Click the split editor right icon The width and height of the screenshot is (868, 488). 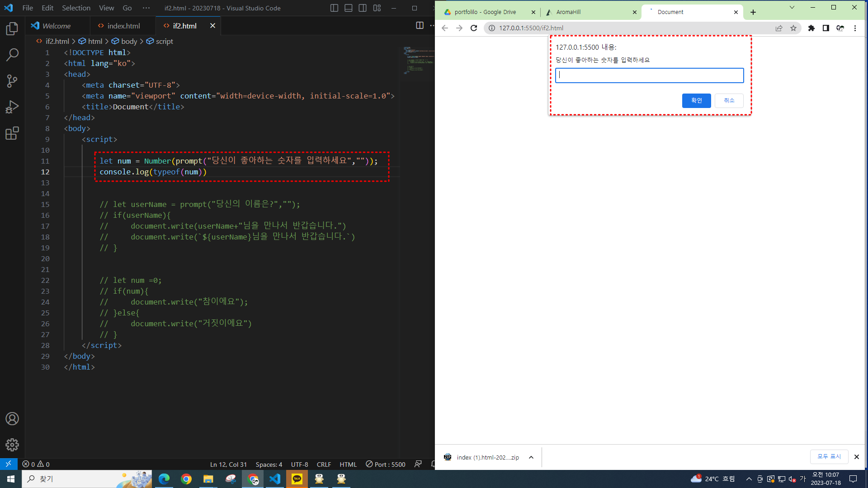tap(420, 26)
